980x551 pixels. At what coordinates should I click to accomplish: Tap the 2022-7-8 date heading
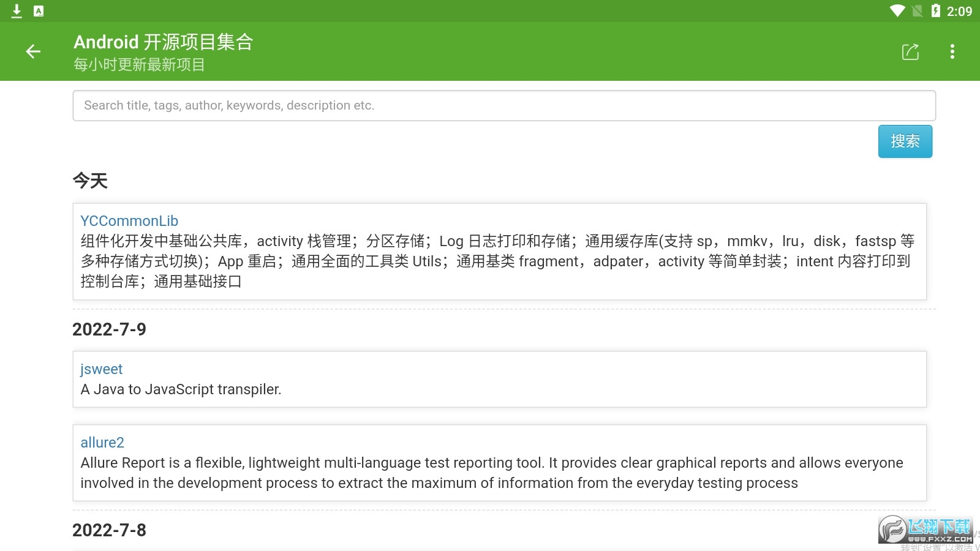(x=109, y=530)
